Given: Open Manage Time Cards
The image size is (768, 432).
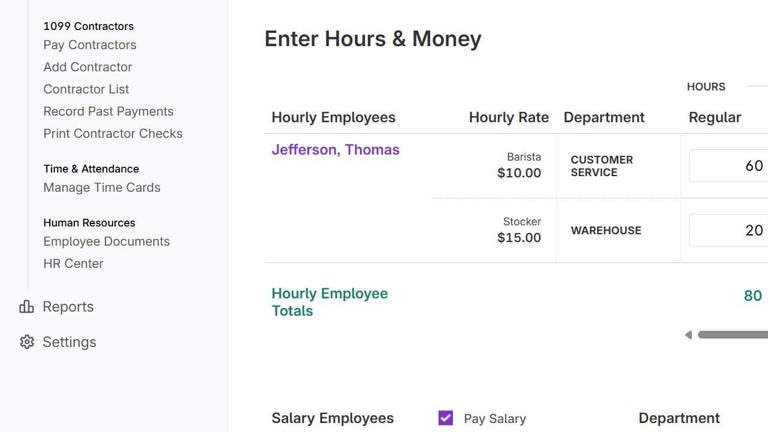Looking at the screenshot, I should tap(102, 188).
